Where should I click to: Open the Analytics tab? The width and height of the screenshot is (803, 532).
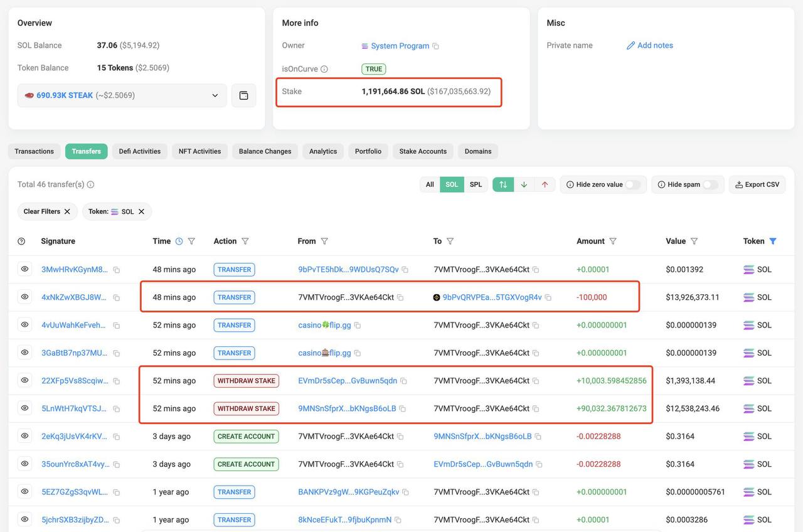pos(323,151)
